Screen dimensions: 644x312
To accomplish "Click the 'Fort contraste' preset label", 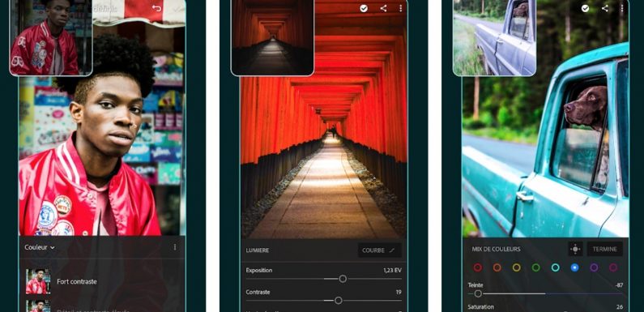I will click(x=77, y=281).
